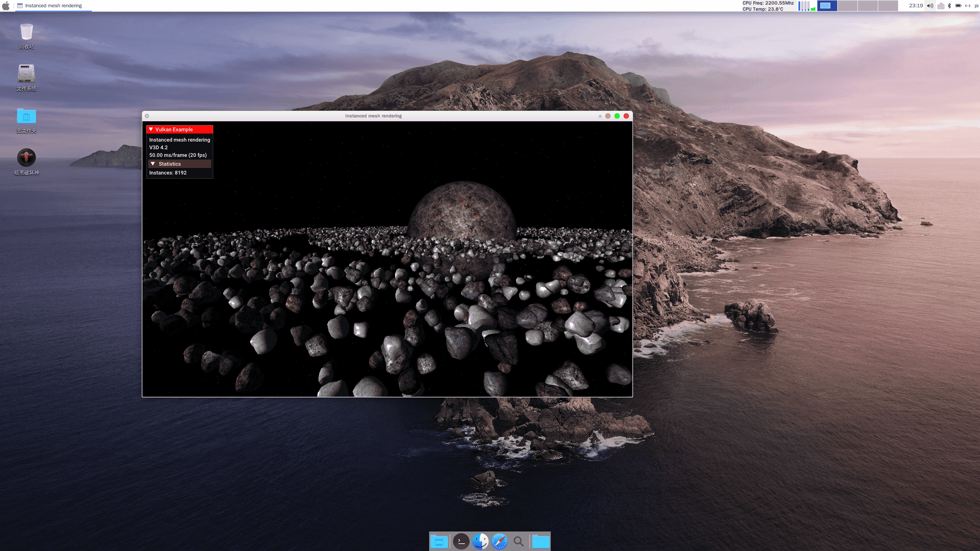Click the V3D 4.2 version label
The image size is (980, 551).
(x=157, y=147)
